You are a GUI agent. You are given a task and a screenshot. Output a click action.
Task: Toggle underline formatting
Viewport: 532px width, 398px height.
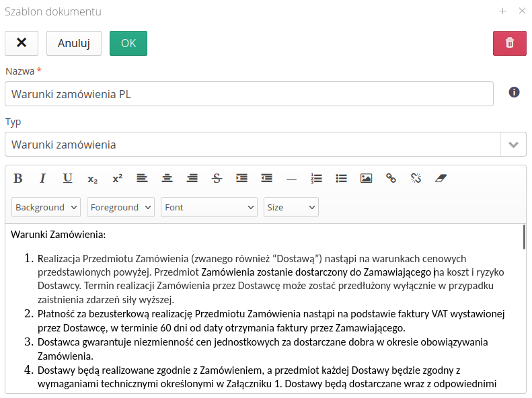(67, 178)
